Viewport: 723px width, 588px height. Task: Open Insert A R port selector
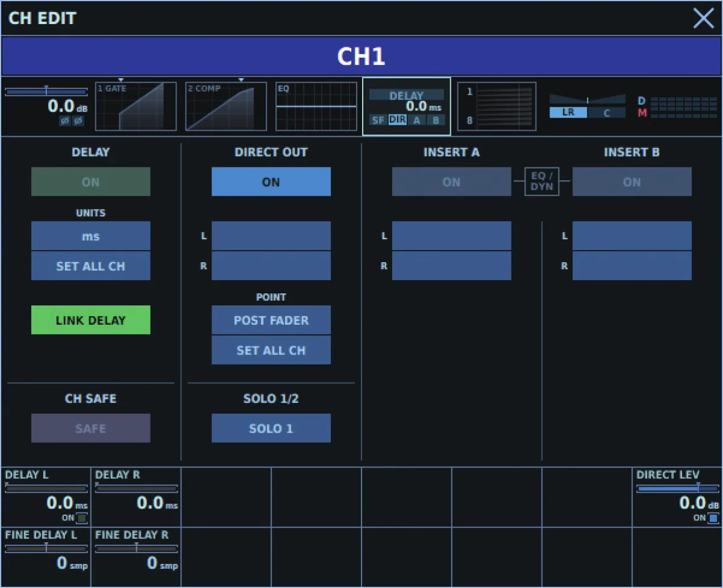coord(451,266)
